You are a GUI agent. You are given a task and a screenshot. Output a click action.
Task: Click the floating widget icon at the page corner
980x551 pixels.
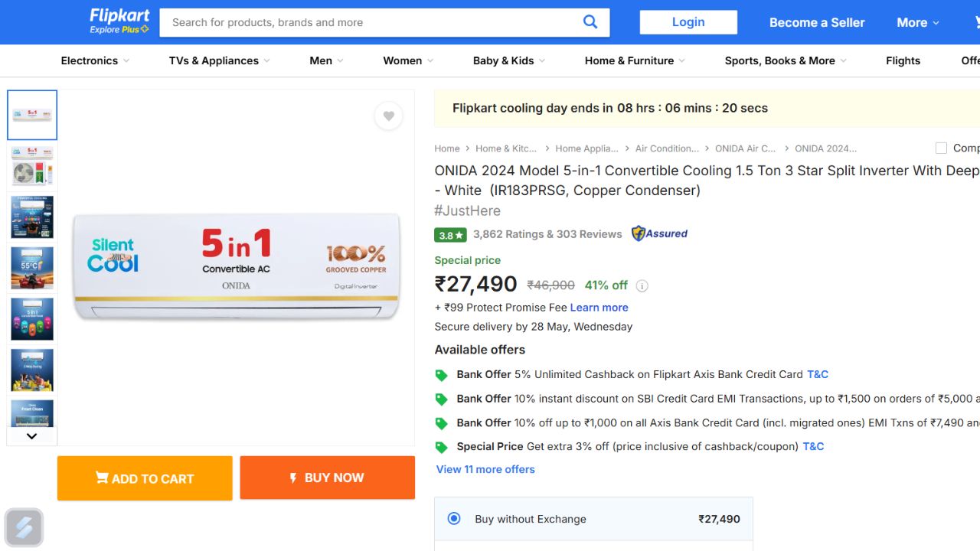[x=24, y=528]
